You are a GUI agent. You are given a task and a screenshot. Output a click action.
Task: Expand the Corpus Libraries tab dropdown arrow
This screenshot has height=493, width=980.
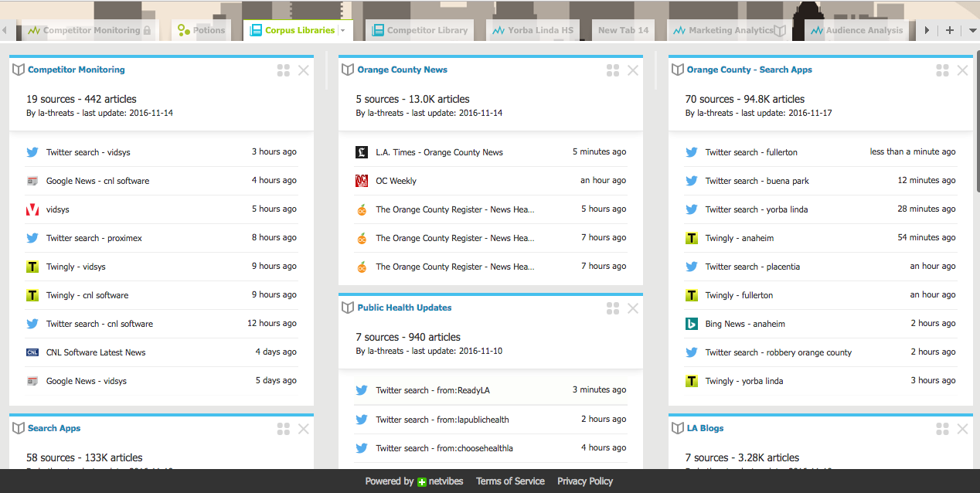(342, 31)
